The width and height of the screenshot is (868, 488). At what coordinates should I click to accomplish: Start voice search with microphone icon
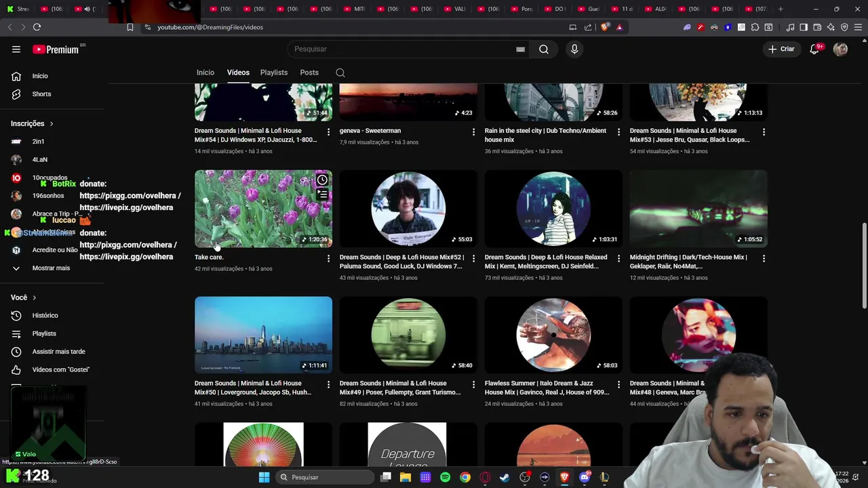(574, 49)
